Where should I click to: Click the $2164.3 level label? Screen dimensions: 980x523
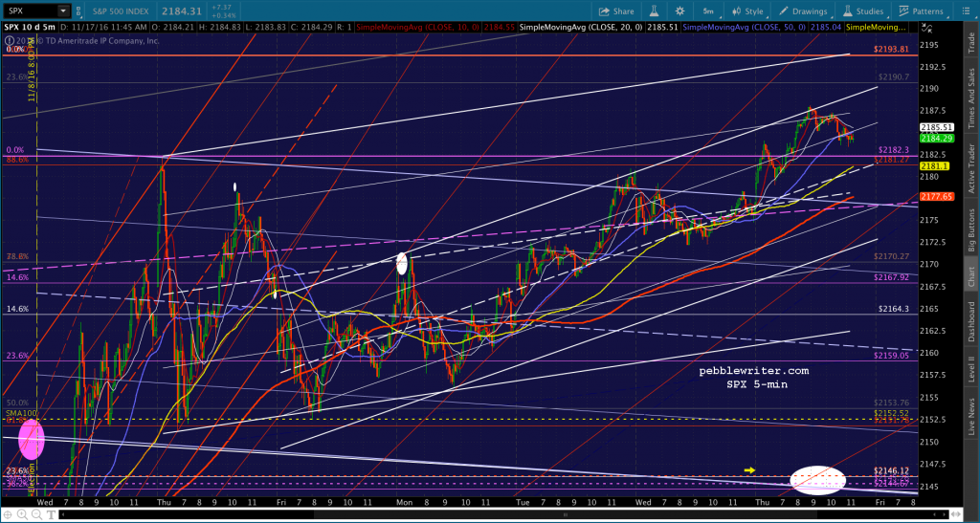point(893,308)
